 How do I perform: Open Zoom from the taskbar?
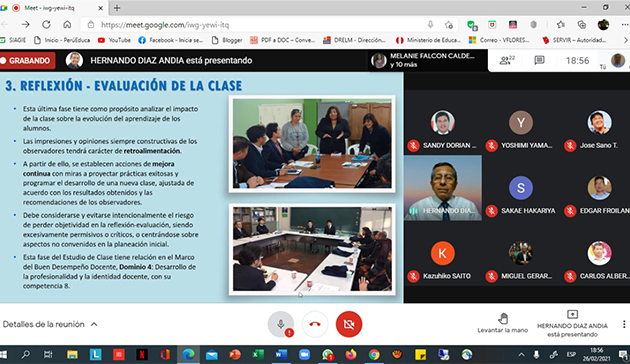(x=305, y=354)
